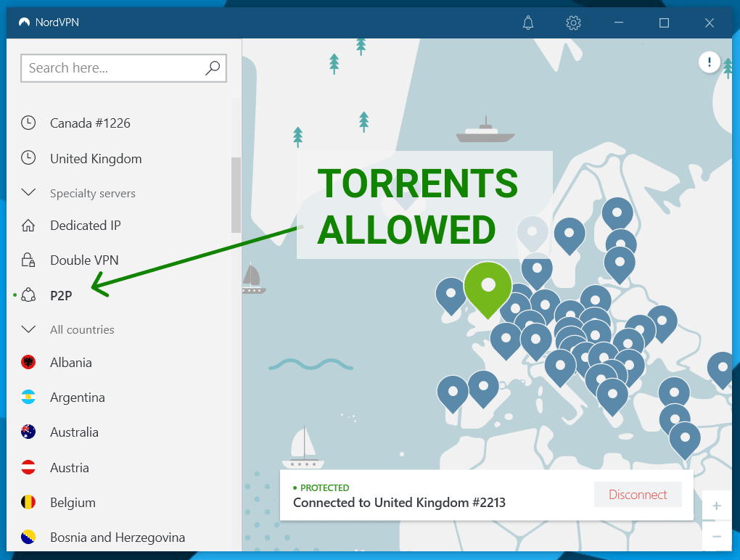Screen dimensions: 740x560
Task: Focus the Search here field
Action: pos(123,68)
